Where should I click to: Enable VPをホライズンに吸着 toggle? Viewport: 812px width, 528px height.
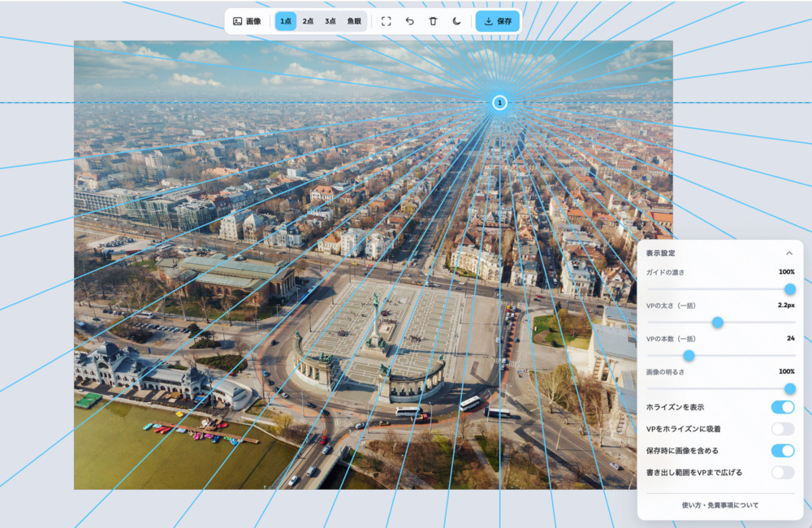(x=783, y=429)
